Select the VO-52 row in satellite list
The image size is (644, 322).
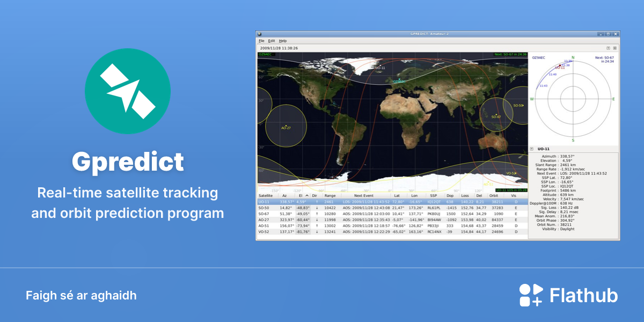point(392,232)
